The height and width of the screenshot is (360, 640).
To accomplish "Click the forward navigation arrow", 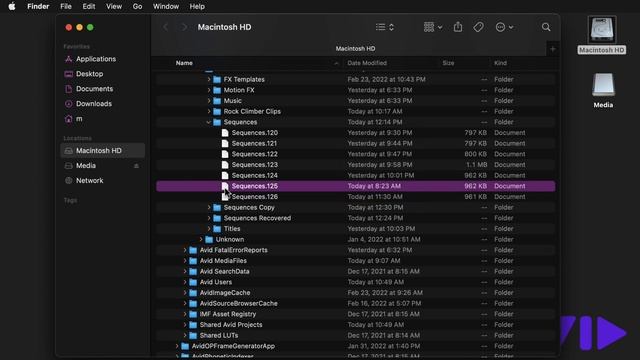I will point(184,27).
